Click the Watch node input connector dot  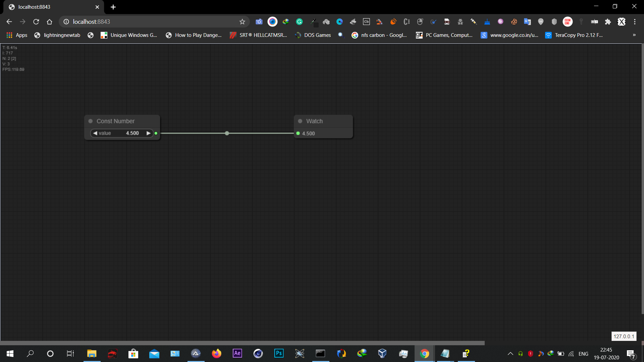[298, 133]
